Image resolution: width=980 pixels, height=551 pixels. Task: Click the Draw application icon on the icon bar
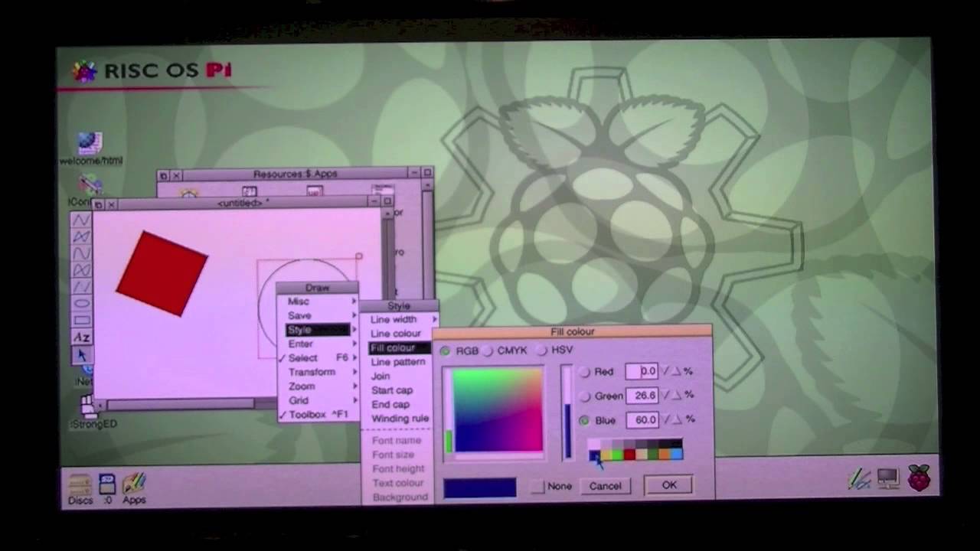(x=859, y=480)
